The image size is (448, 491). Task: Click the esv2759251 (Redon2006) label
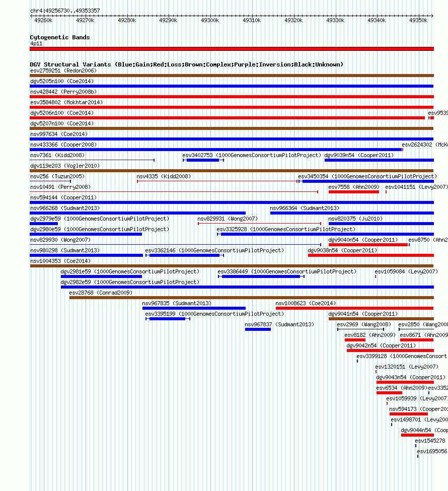pos(63,71)
